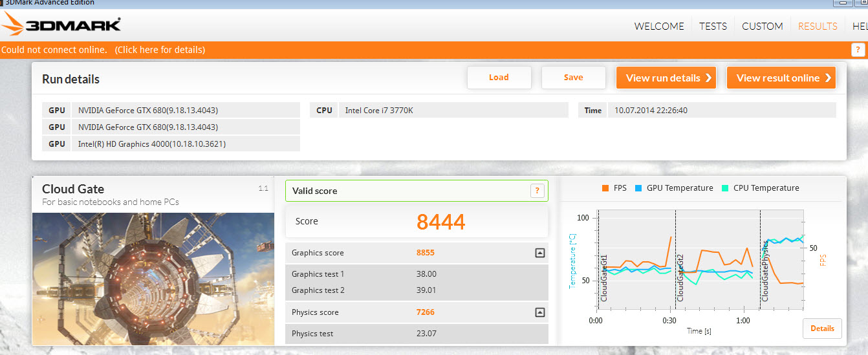Select Graphics test 1 value 38.00

pyautogui.click(x=426, y=274)
